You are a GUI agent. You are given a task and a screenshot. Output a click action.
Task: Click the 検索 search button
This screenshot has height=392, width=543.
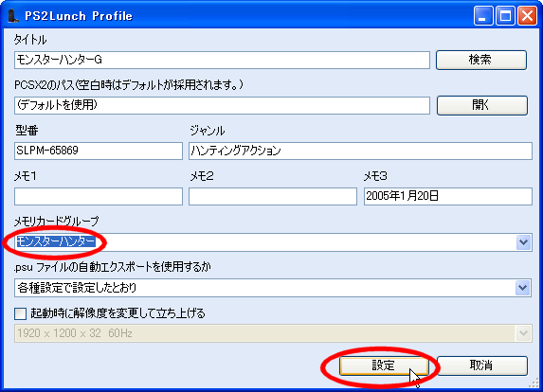[x=481, y=60]
